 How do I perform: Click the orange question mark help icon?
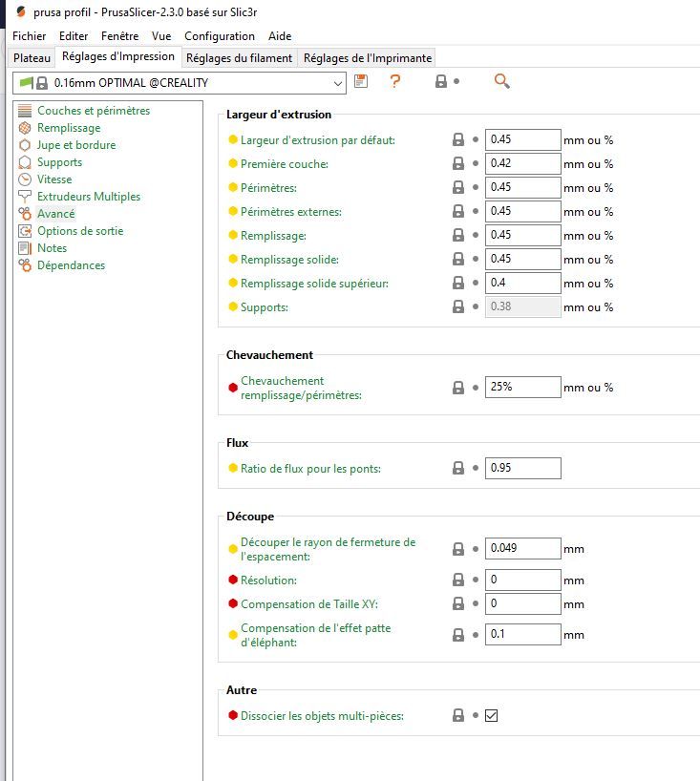click(395, 81)
